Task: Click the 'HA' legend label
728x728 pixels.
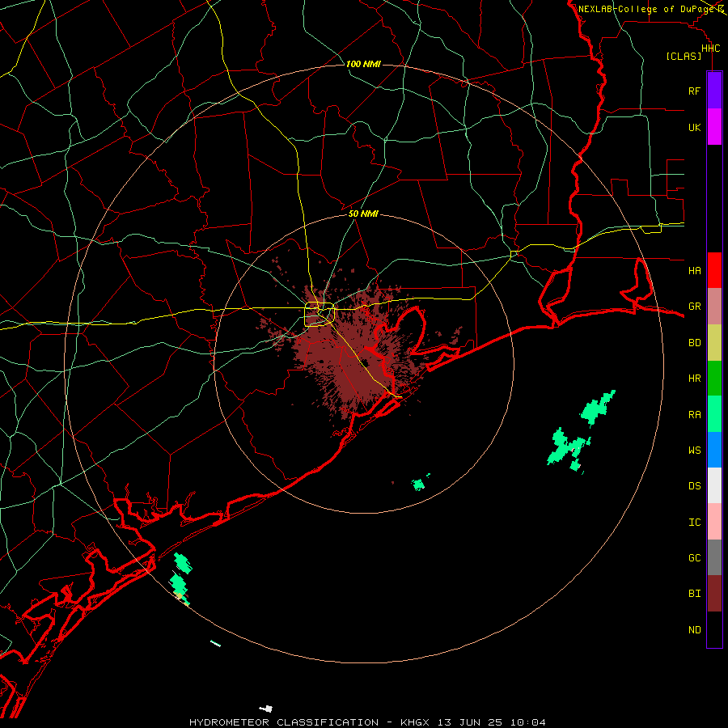Action: 695,271
